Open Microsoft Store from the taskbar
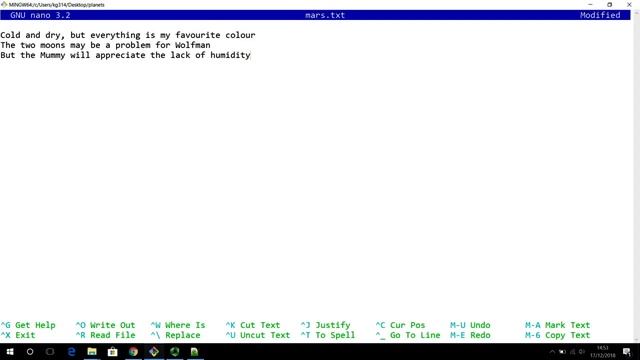 113,351
